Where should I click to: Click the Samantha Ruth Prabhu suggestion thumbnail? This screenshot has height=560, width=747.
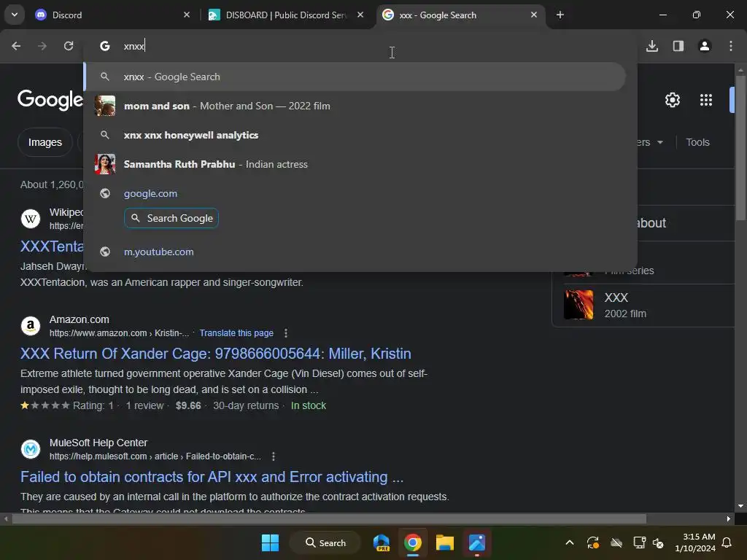[105, 164]
